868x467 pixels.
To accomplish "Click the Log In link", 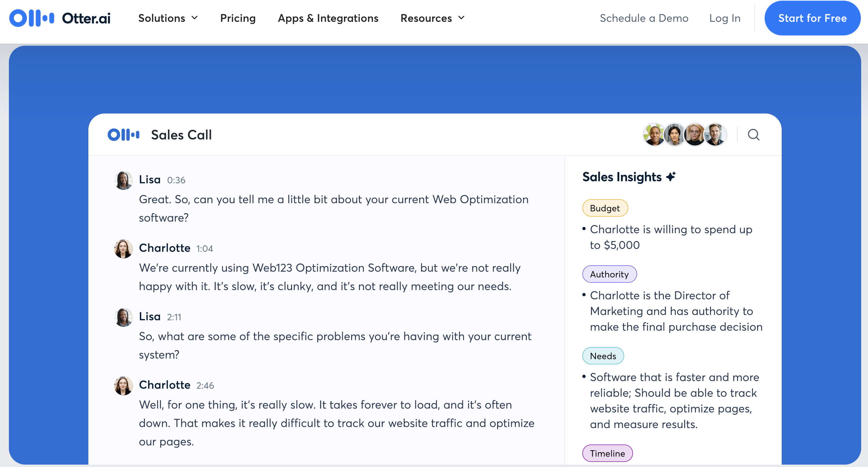I will click(725, 18).
